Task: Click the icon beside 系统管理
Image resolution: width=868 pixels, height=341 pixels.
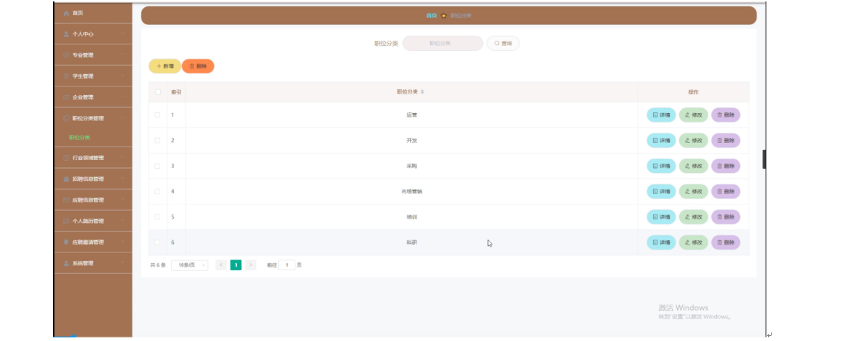Action: click(x=66, y=264)
